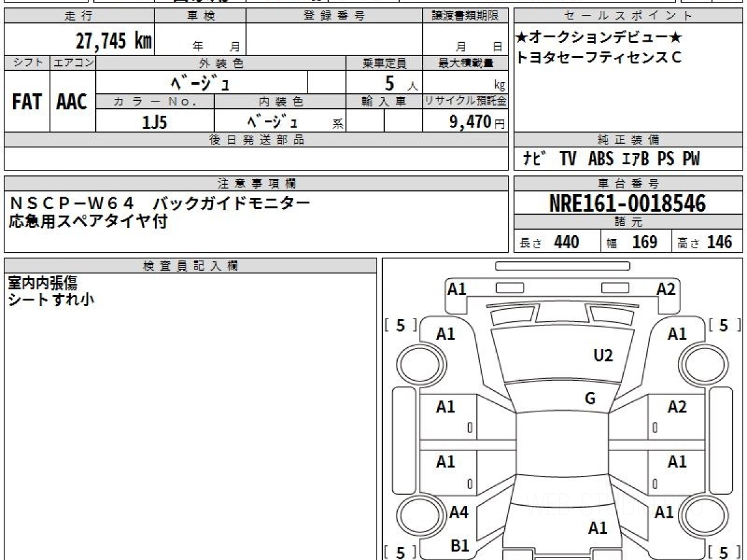Viewport: 747px width, 560px height.
Task: Click the 登録番号 header
Action: [335, 16]
